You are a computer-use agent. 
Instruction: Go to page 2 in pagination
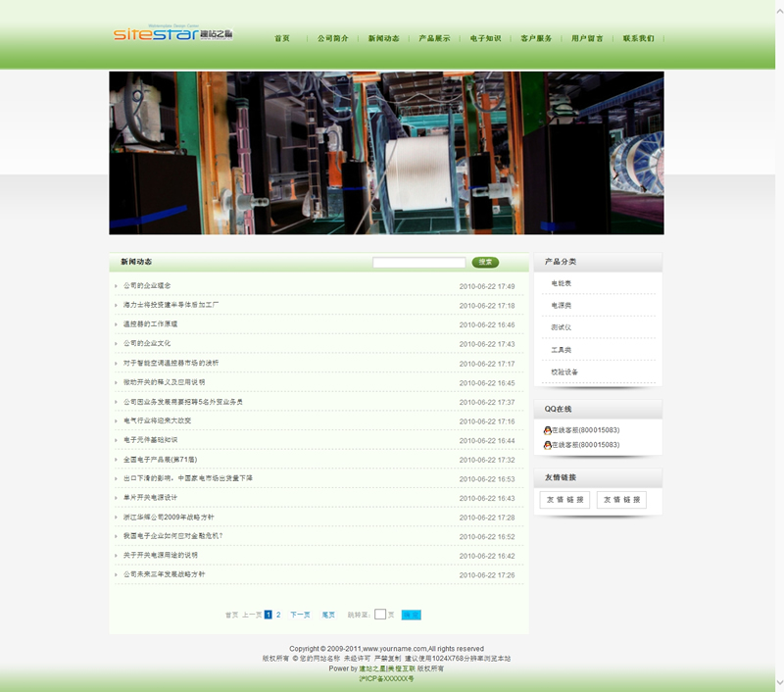click(278, 615)
